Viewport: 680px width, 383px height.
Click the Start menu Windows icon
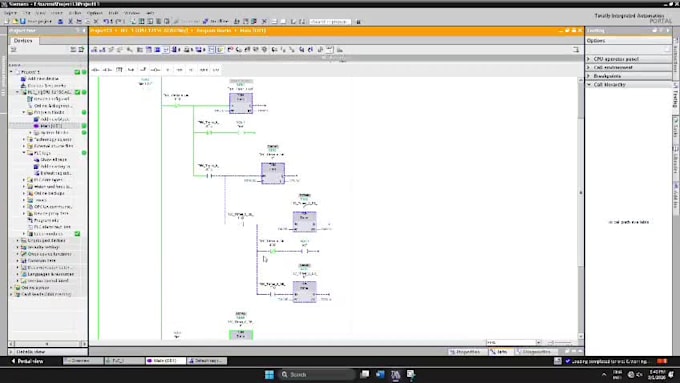pos(269,374)
